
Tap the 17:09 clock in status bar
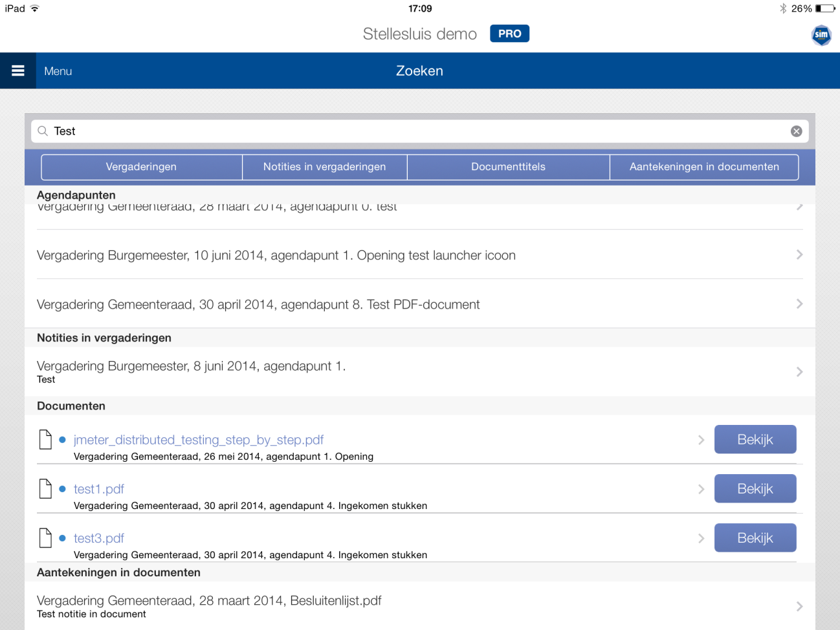point(420,8)
